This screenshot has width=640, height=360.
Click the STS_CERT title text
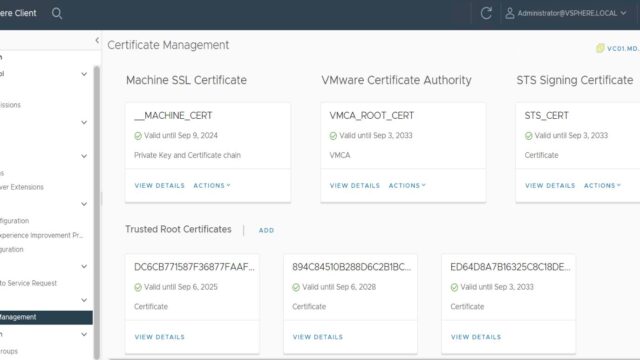coord(547,116)
